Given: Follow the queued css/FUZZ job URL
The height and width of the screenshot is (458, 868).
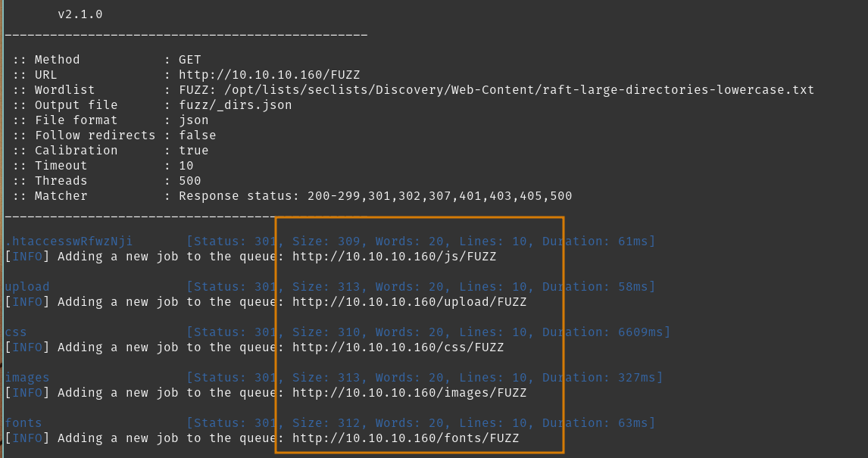Looking at the screenshot, I should click(x=398, y=347).
